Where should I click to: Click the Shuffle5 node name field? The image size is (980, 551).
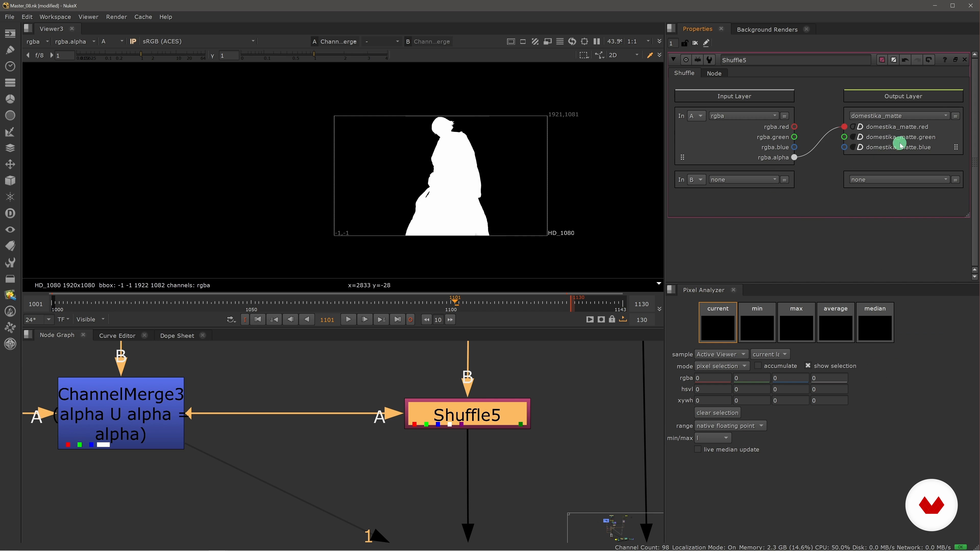coord(795,60)
